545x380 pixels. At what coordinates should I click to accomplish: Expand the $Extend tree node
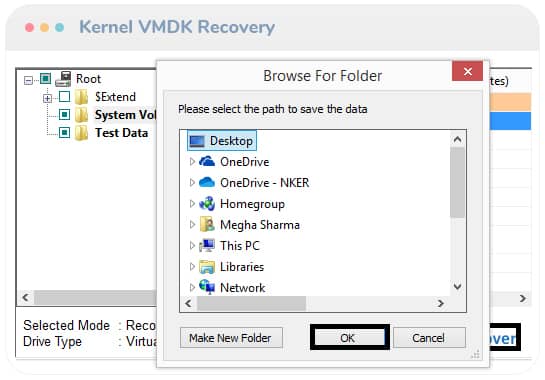47,98
